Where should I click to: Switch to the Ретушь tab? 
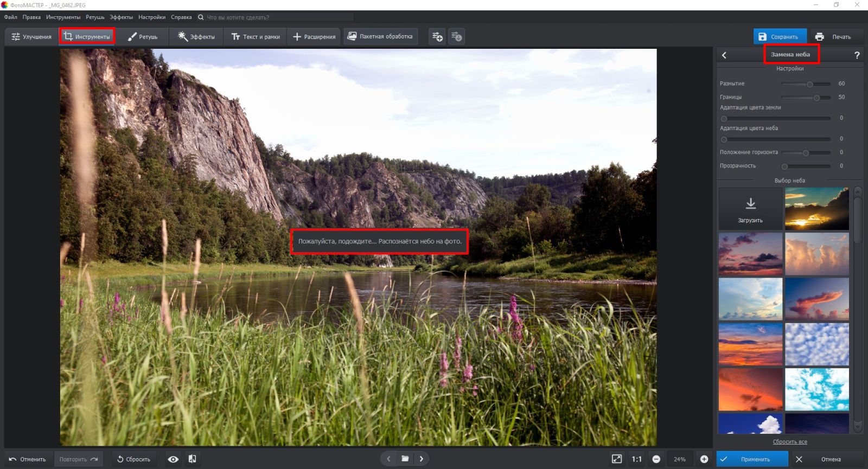point(142,37)
